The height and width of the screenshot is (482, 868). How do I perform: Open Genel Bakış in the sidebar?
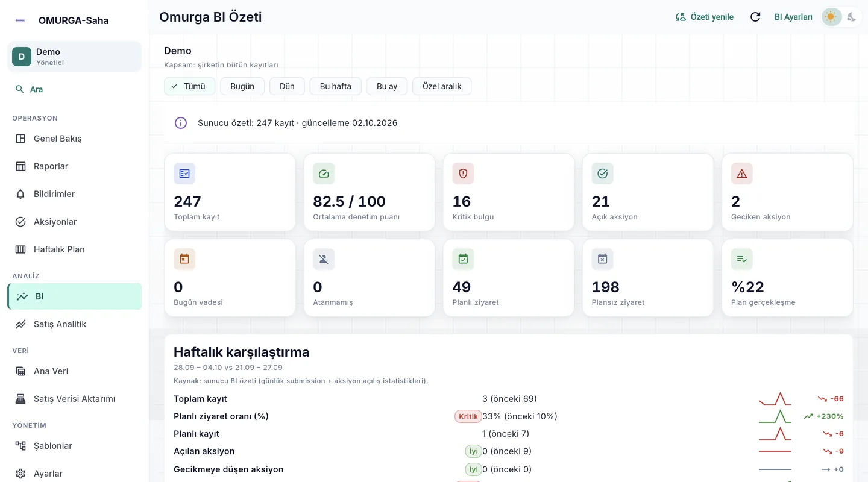point(75,139)
